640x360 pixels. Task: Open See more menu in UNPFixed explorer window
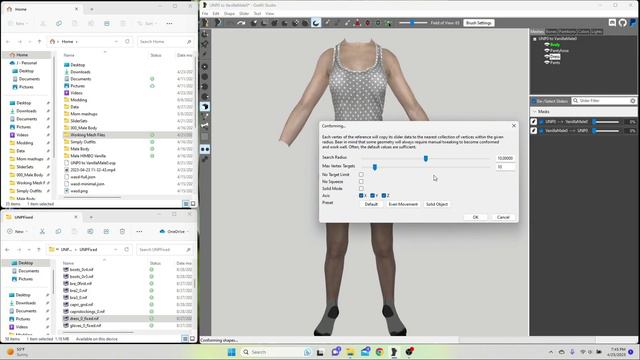[139, 231]
